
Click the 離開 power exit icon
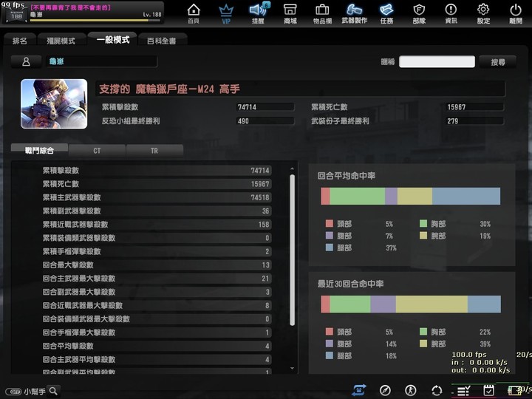[x=516, y=13]
